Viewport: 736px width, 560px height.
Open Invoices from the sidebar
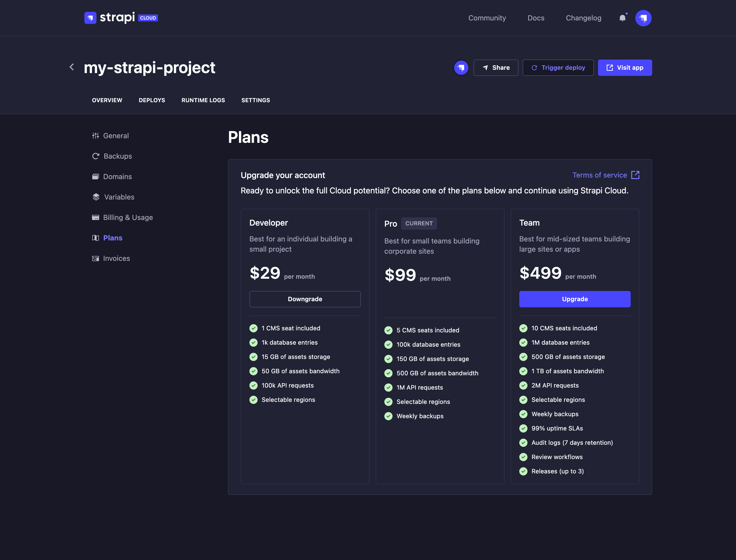click(116, 258)
